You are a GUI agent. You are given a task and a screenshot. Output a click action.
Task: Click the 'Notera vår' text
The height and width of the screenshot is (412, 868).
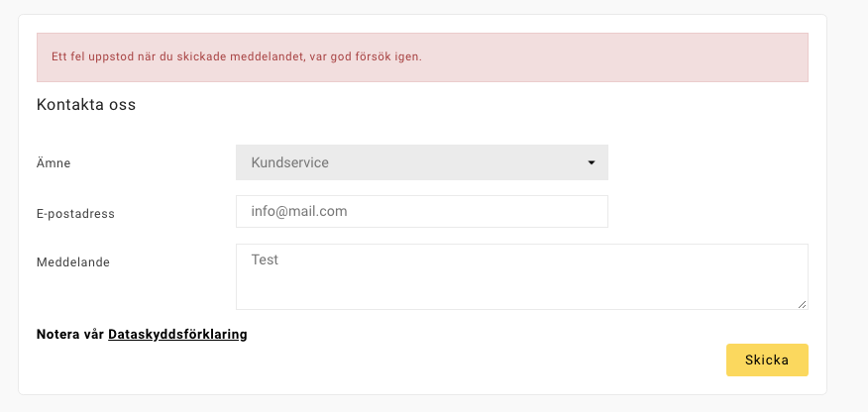coord(69,334)
